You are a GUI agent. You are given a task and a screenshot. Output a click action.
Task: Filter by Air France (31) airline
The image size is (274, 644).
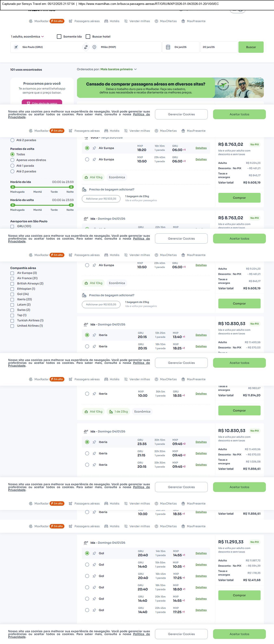tap(12, 278)
